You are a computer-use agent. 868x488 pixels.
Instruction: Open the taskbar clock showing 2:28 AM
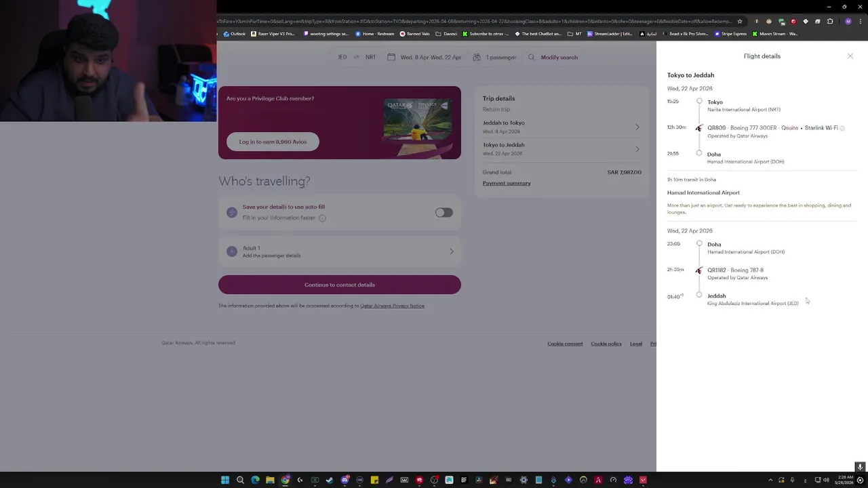844,480
